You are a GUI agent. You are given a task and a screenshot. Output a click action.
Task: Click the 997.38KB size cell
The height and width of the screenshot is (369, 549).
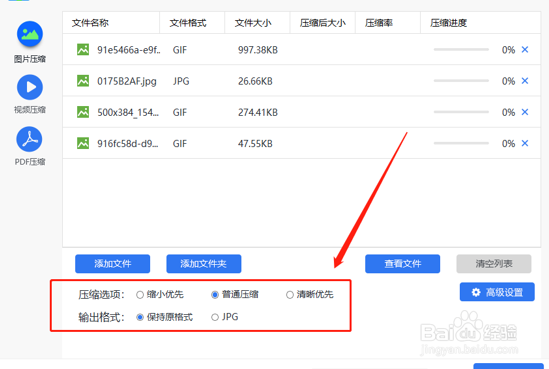point(258,50)
